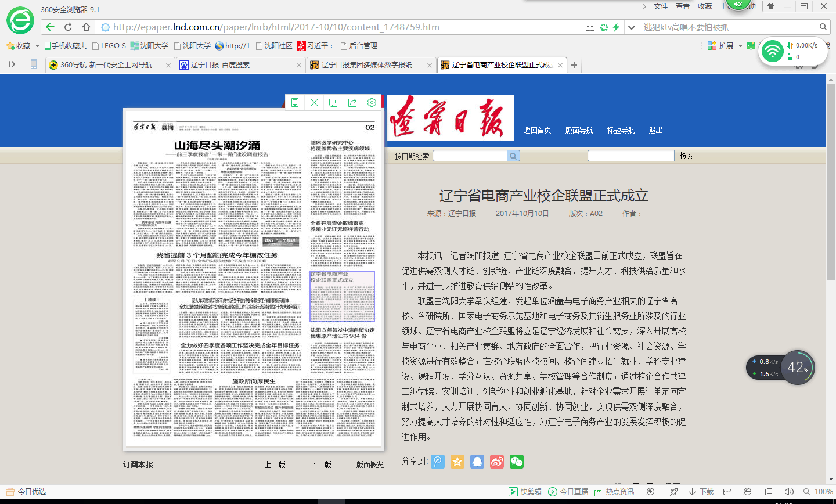This screenshot has height=504, width=836.
Task: Reload the current page
Action: tap(68, 27)
